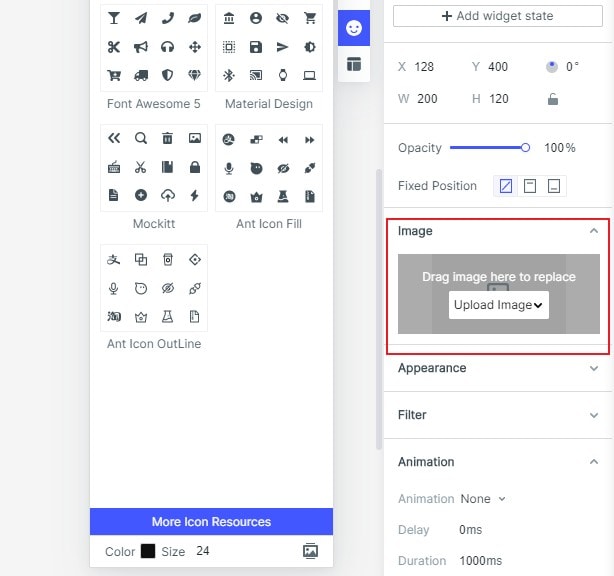The height and width of the screenshot is (576, 614).
Task: Edit the X position value 128
Action: [424, 67]
